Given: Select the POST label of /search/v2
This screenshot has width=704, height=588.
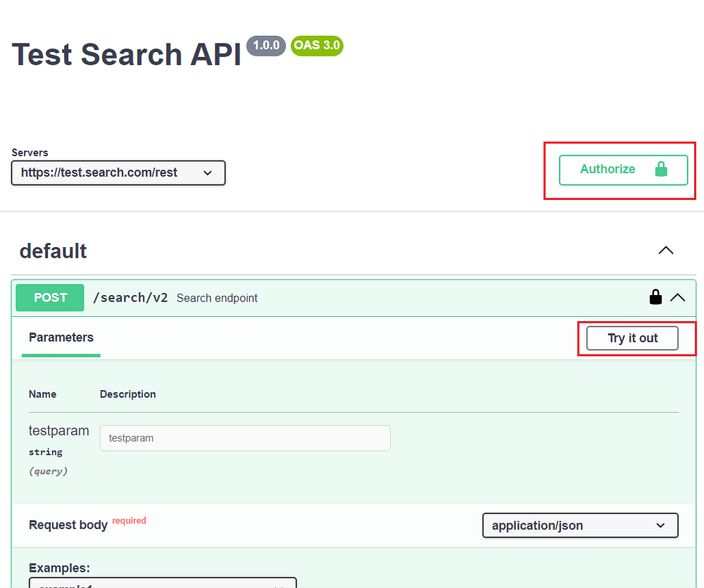Looking at the screenshot, I should coord(49,297).
